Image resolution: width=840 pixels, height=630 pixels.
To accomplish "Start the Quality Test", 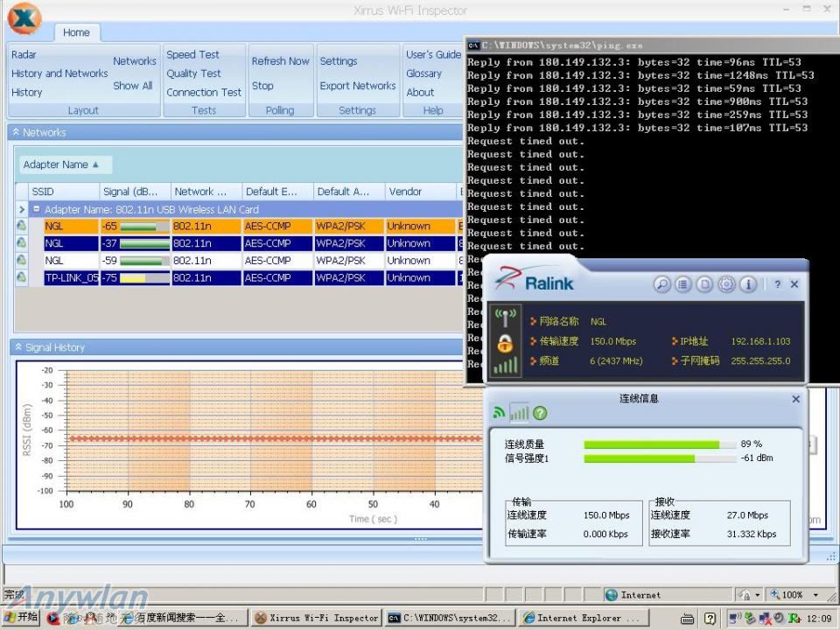I will [193, 73].
